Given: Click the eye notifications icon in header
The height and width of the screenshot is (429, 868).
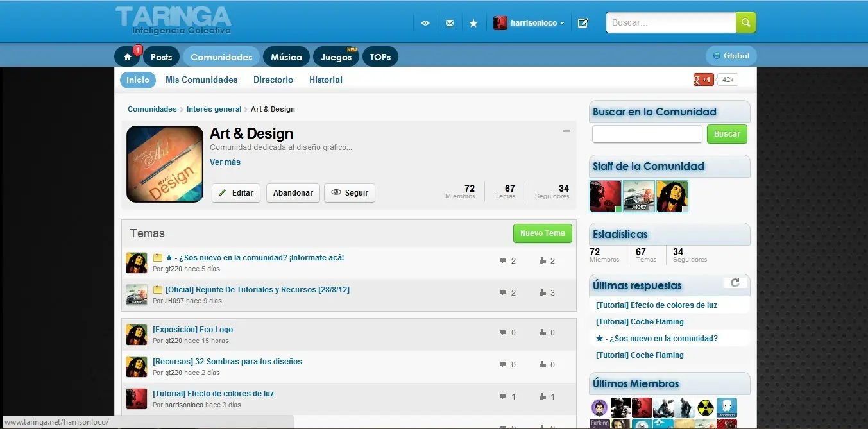Looking at the screenshot, I should coord(425,23).
